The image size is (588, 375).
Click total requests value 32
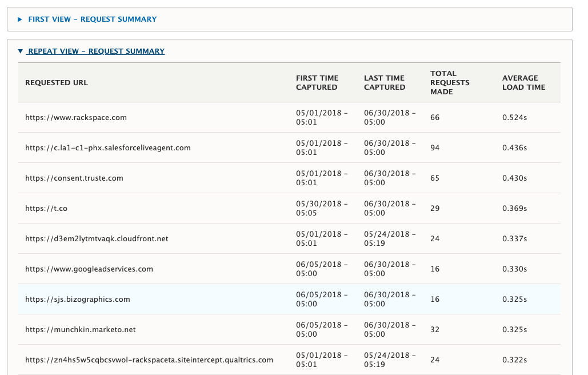click(x=435, y=330)
